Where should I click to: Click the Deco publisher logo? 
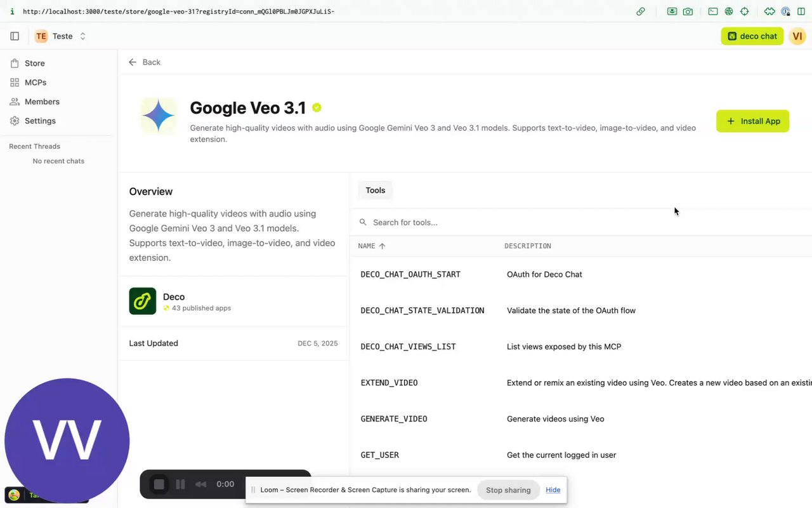(143, 301)
